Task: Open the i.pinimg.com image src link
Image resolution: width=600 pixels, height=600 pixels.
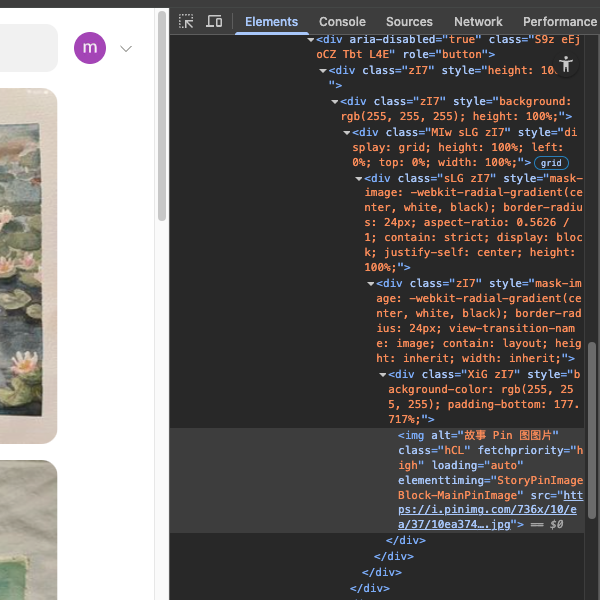Action: pyautogui.click(x=488, y=509)
